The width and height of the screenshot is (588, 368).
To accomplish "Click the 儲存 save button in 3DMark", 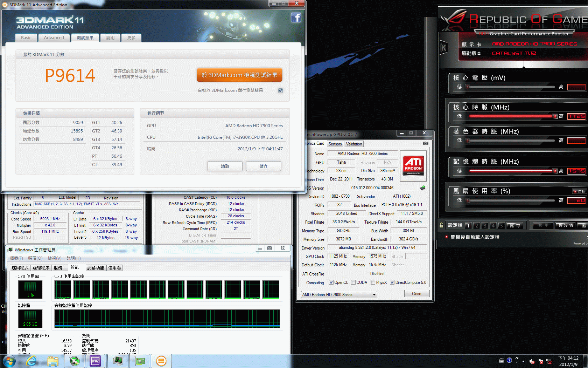I will pos(264,166).
